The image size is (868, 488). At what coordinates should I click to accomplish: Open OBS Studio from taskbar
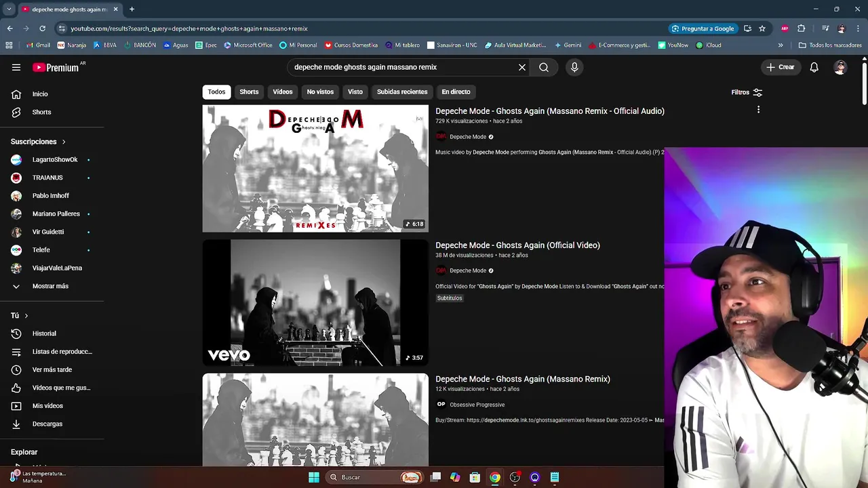pyautogui.click(x=515, y=477)
